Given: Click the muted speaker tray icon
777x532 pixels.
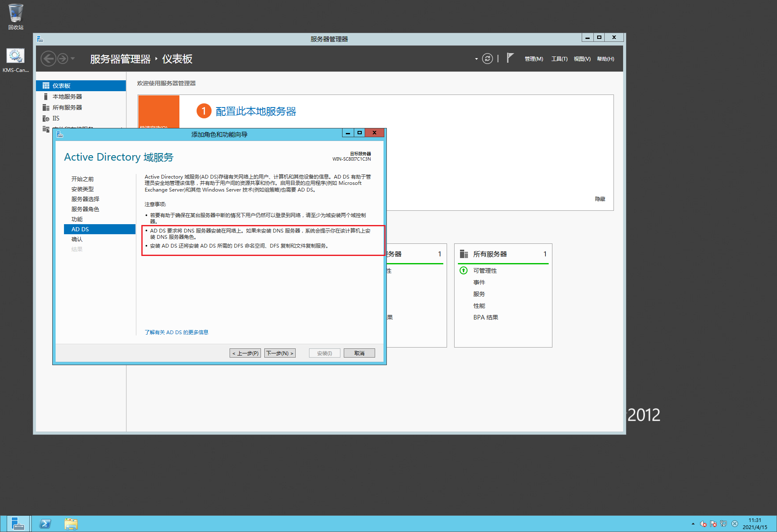Looking at the screenshot, I should click(703, 524).
